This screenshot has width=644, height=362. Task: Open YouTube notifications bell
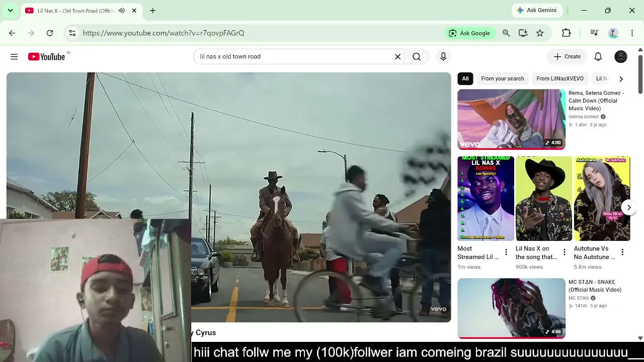tap(598, 57)
